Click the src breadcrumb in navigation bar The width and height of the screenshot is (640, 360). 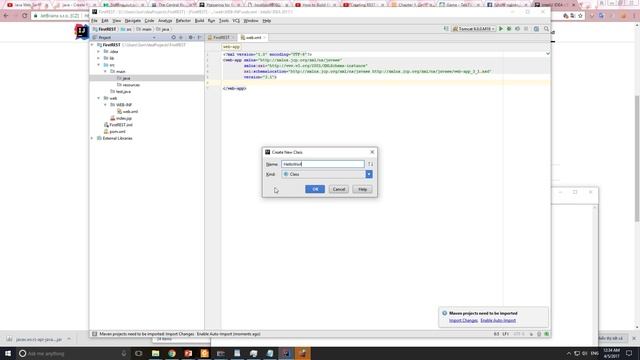(126, 29)
